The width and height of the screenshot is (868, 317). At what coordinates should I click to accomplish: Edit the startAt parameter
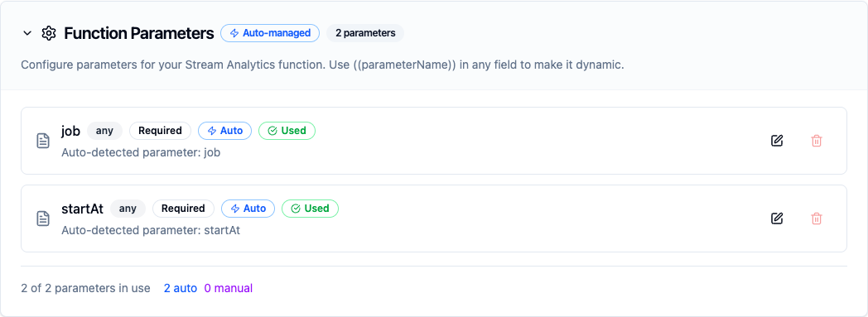(x=777, y=218)
